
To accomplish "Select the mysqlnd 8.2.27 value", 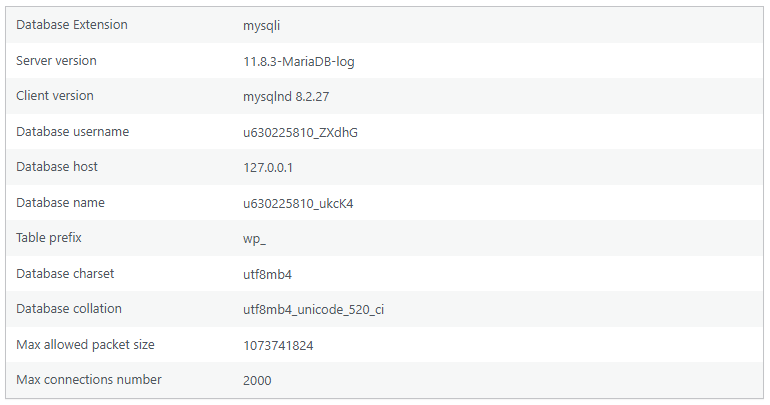I will coord(286,96).
